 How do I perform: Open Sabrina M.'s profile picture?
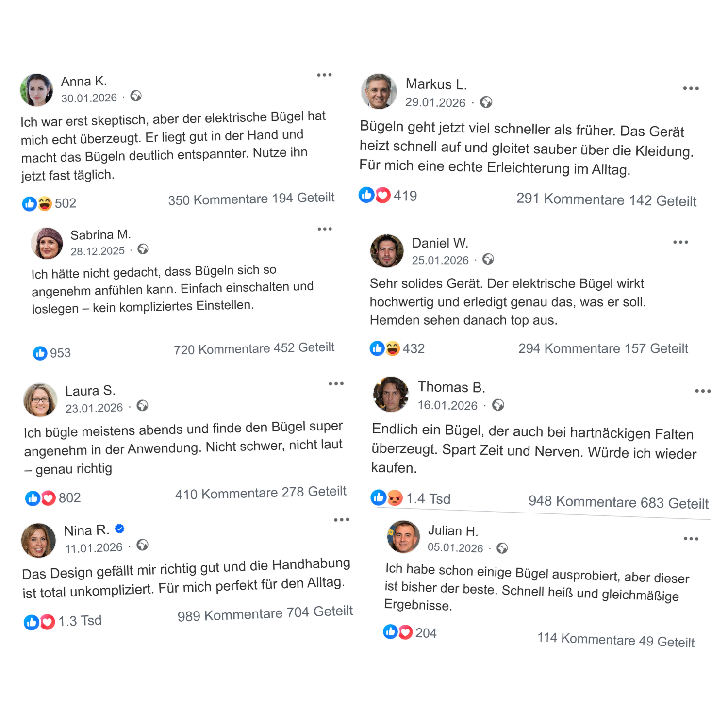pos(47,243)
